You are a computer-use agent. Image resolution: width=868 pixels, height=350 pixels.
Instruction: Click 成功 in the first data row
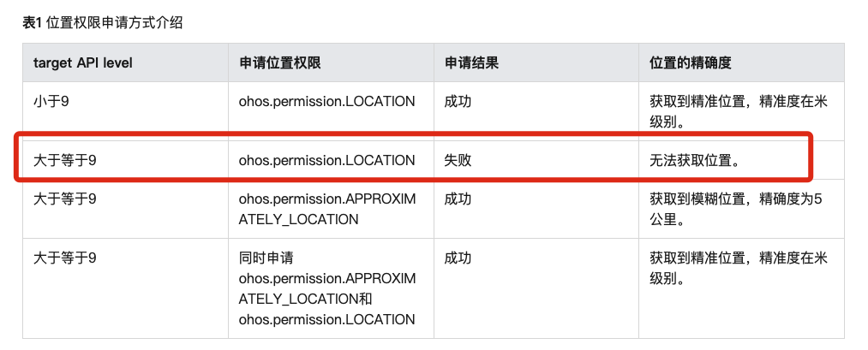point(458,102)
